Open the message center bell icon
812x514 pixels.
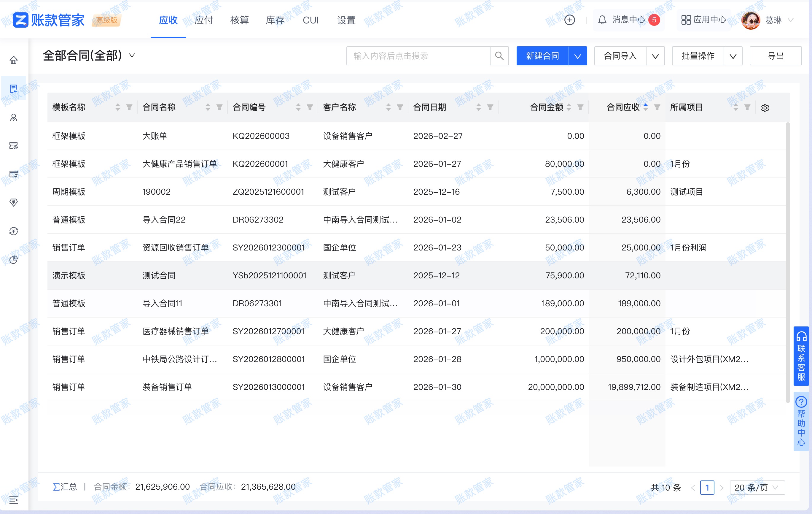pyautogui.click(x=602, y=20)
